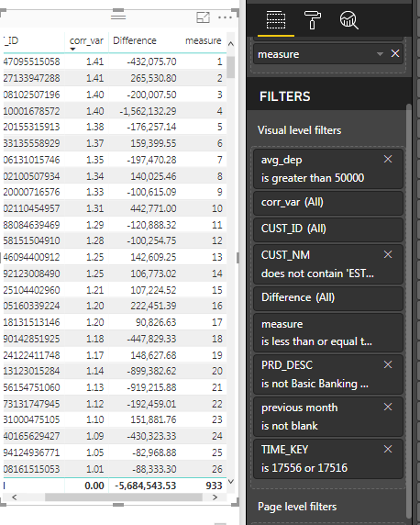Select corr_var cell 1.38
The image size is (420, 525).
click(x=95, y=127)
